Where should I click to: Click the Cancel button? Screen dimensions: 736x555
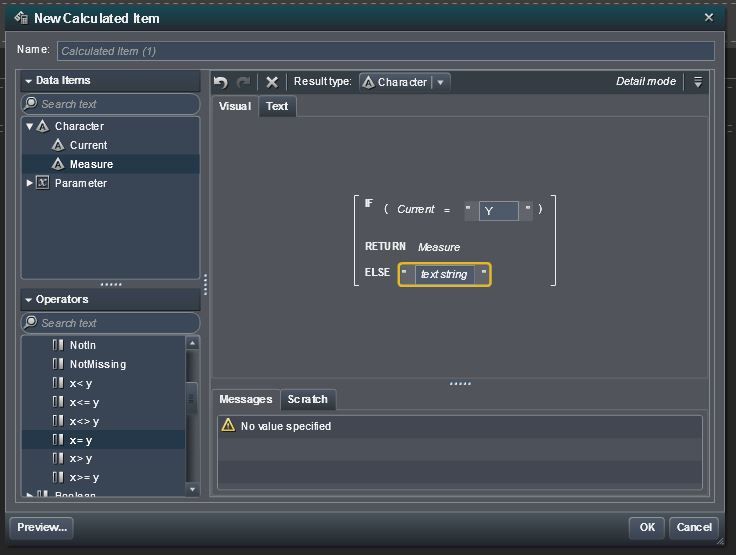point(694,527)
